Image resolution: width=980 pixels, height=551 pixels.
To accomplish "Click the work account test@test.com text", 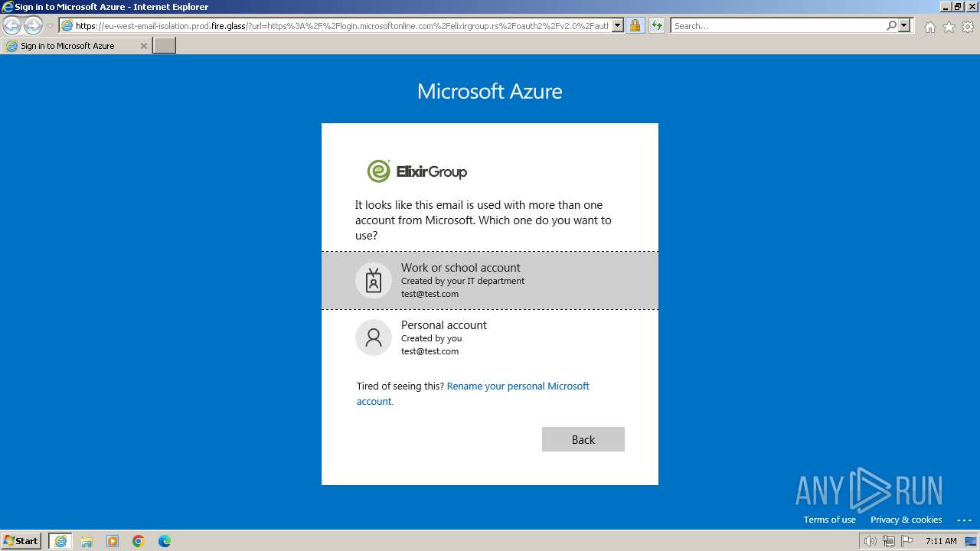I will (x=430, y=294).
